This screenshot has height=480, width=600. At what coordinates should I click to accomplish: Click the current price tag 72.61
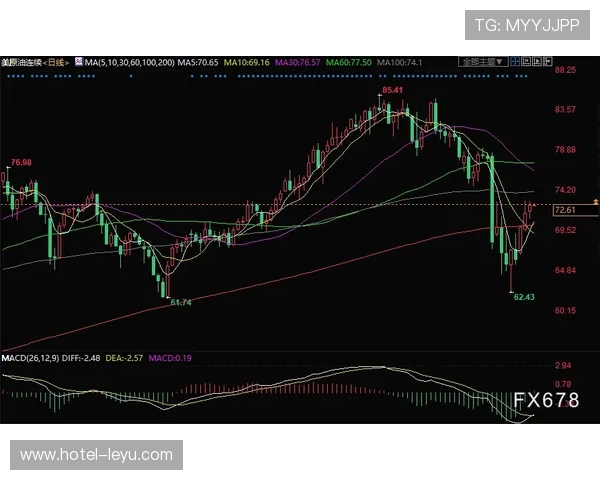coord(564,210)
